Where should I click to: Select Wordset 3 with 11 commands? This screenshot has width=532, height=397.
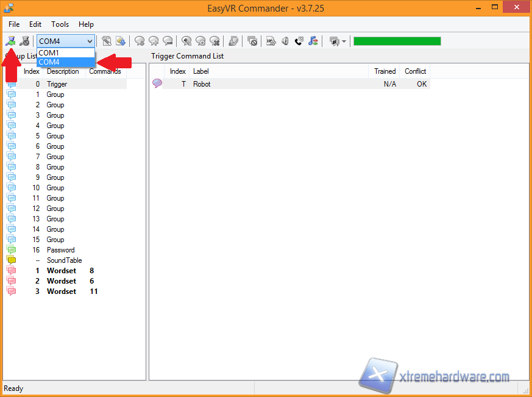coord(61,291)
